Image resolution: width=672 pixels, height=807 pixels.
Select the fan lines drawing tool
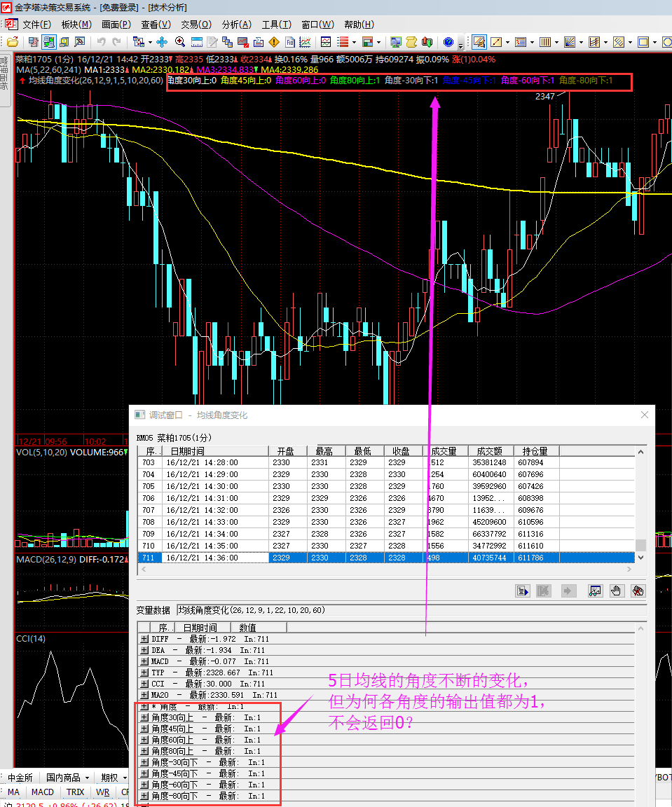click(x=570, y=42)
